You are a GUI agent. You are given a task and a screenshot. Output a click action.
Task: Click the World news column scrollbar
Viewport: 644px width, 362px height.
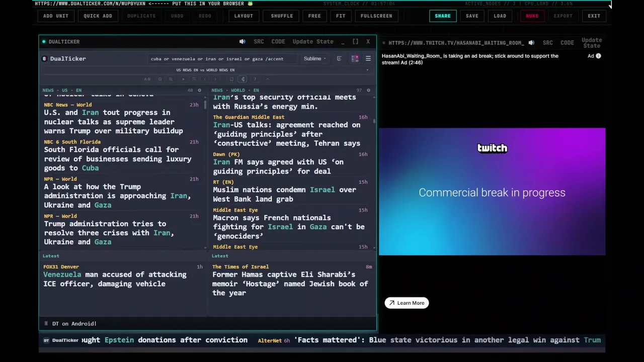[374, 121]
